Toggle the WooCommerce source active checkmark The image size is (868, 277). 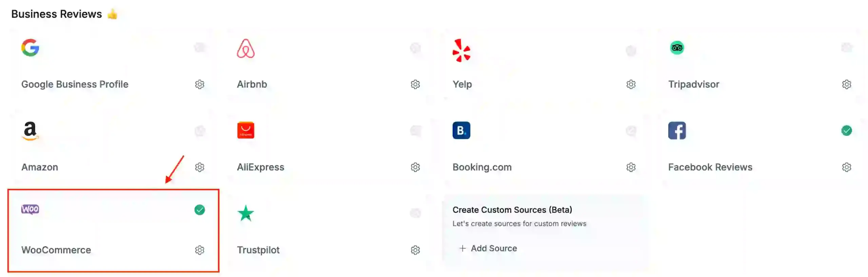[x=199, y=210]
